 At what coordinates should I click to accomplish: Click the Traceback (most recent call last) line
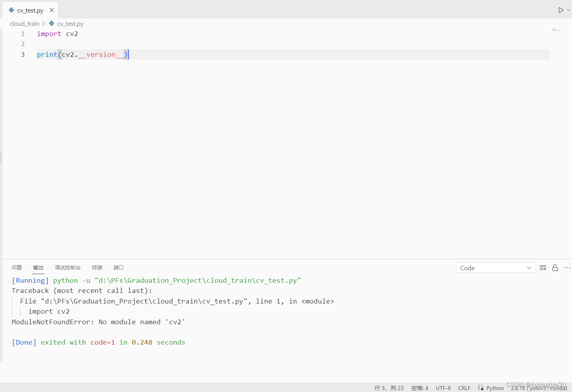click(x=82, y=291)
